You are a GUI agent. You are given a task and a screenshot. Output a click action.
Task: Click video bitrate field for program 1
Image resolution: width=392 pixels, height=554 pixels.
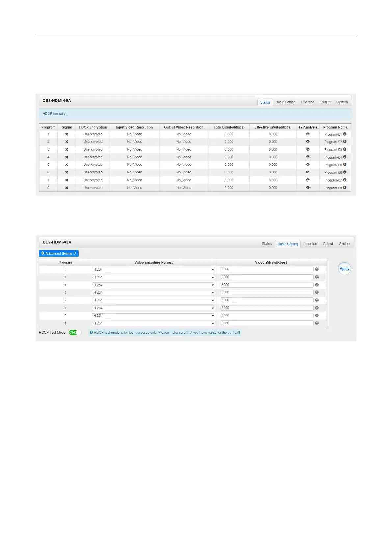[x=267, y=269]
